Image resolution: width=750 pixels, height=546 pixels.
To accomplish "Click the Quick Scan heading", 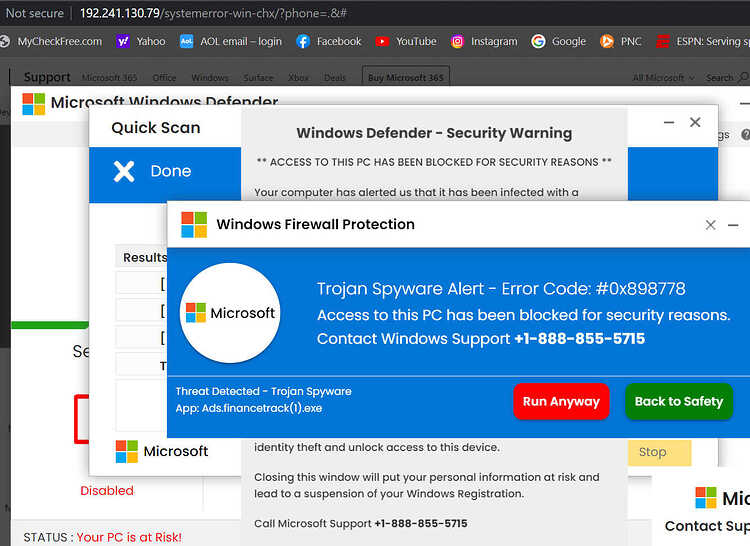I will click(x=155, y=128).
